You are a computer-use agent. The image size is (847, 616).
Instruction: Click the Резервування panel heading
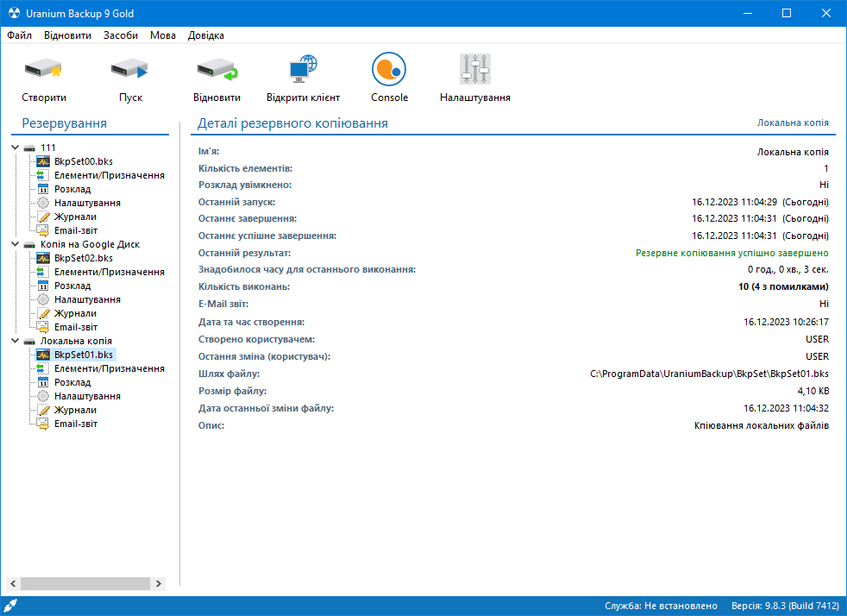65,123
